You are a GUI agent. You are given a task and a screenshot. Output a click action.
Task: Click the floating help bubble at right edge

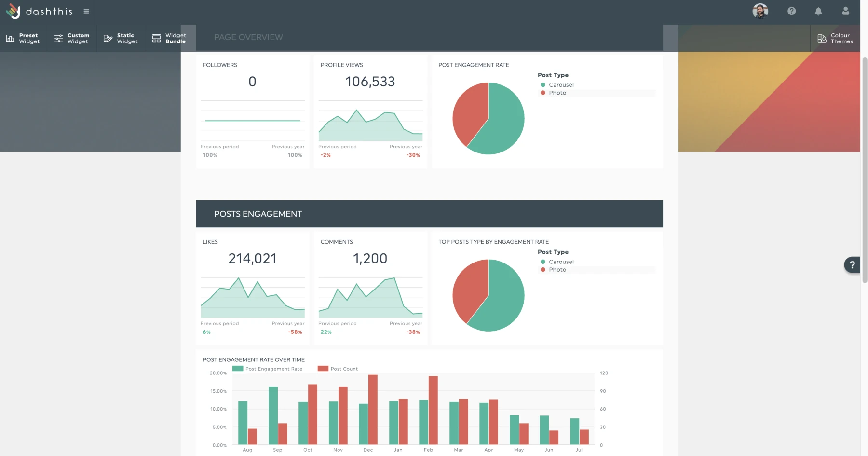point(852,264)
